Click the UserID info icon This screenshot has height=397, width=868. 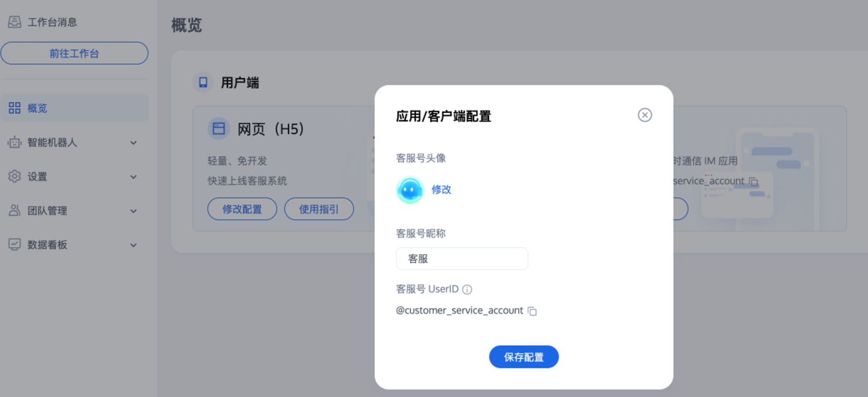[467, 289]
